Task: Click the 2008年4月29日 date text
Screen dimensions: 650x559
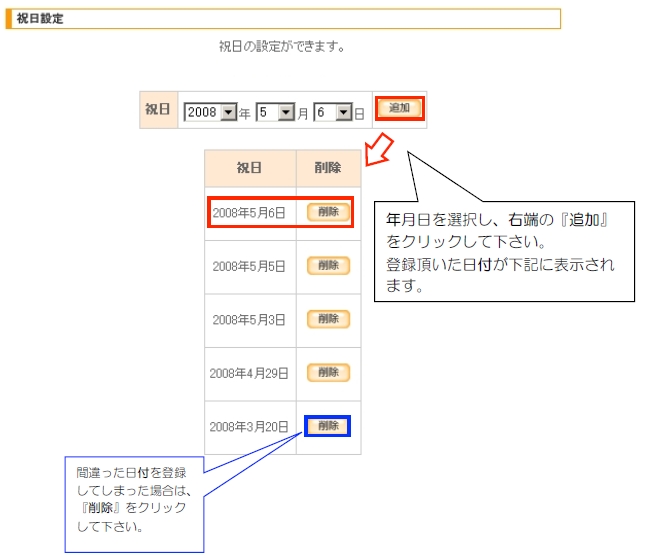Action: pyautogui.click(x=249, y=373)
